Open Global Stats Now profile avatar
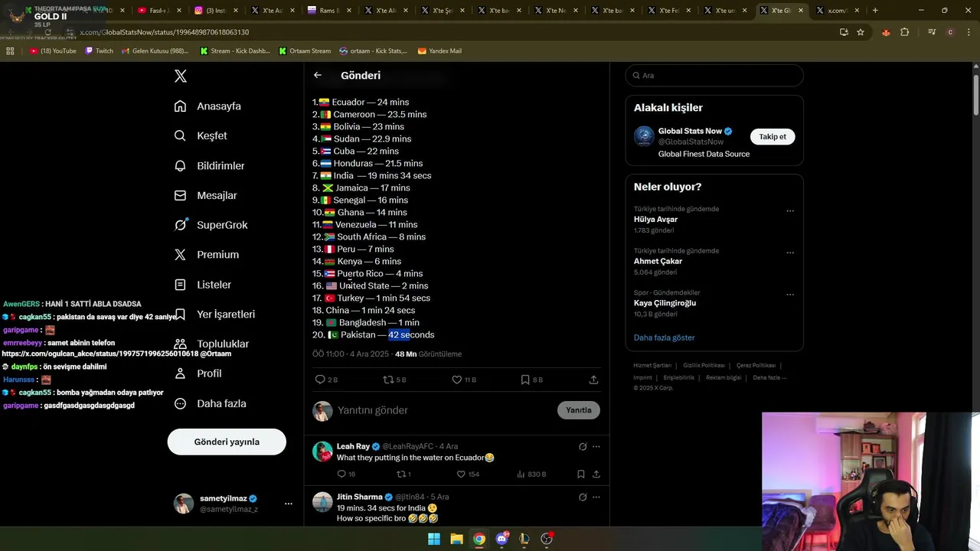 click(644, 136)
